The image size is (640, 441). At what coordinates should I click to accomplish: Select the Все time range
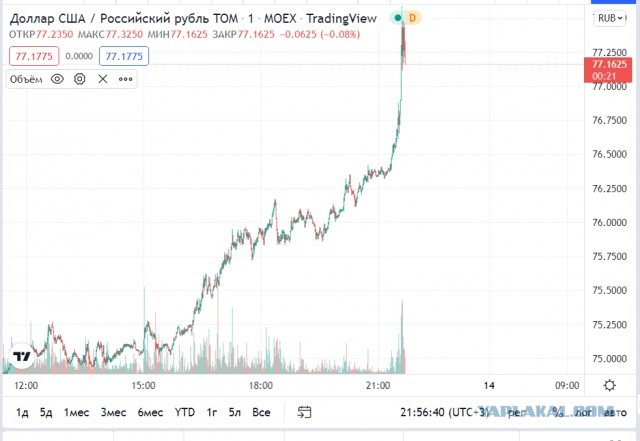pos(261,412)
